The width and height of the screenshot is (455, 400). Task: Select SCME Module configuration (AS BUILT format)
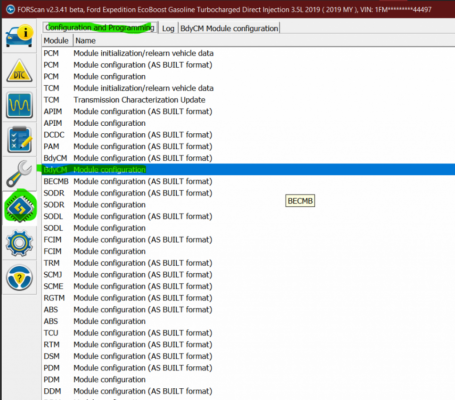coord(248,287)
